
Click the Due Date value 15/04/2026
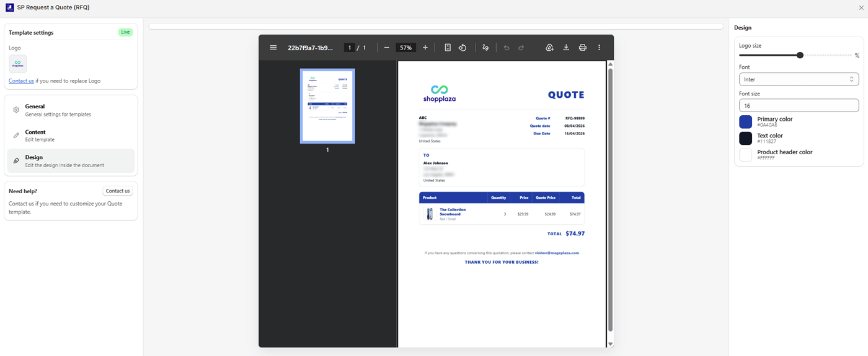tap(574, 133)
